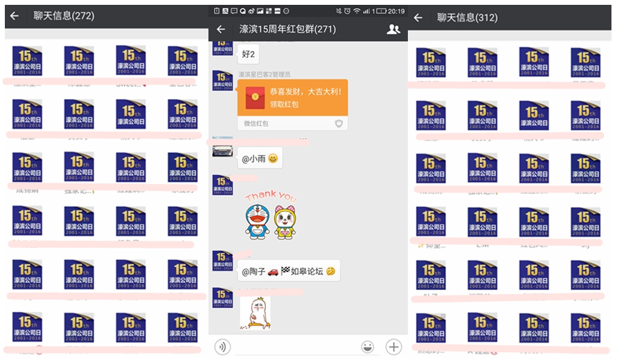Tap the 聊天信息(312) title
Viewport: 617px width, 364px height.
[467, 18]
